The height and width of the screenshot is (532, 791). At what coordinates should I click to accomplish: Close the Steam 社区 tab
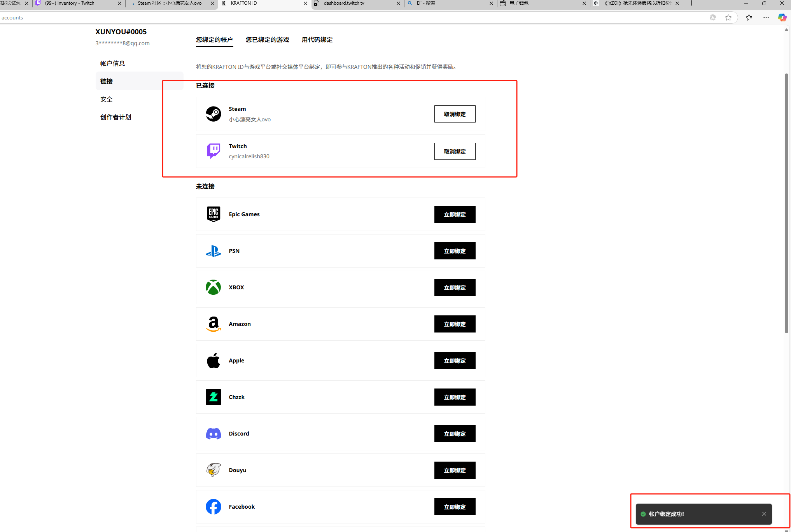coord(212,3)
